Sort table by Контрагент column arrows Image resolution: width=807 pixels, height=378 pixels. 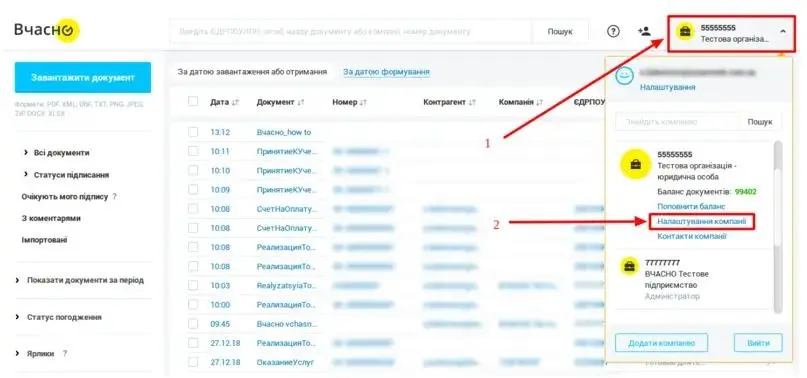coord(472,102)
